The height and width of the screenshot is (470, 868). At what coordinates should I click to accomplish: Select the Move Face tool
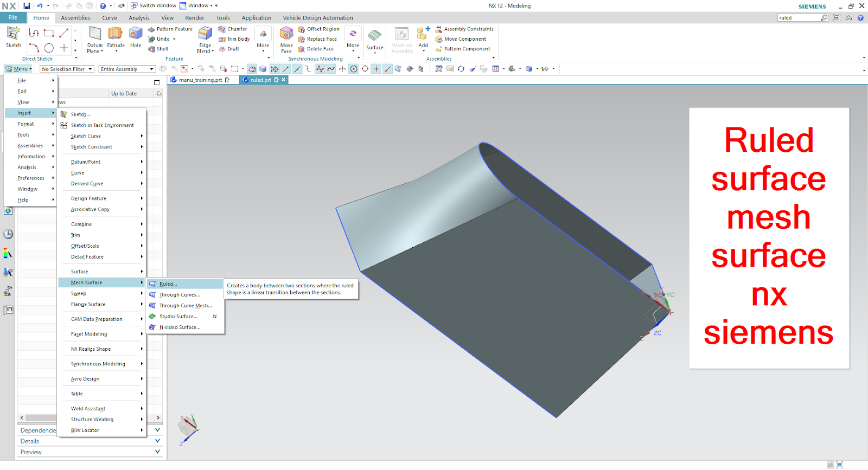(x=286, y=40)
